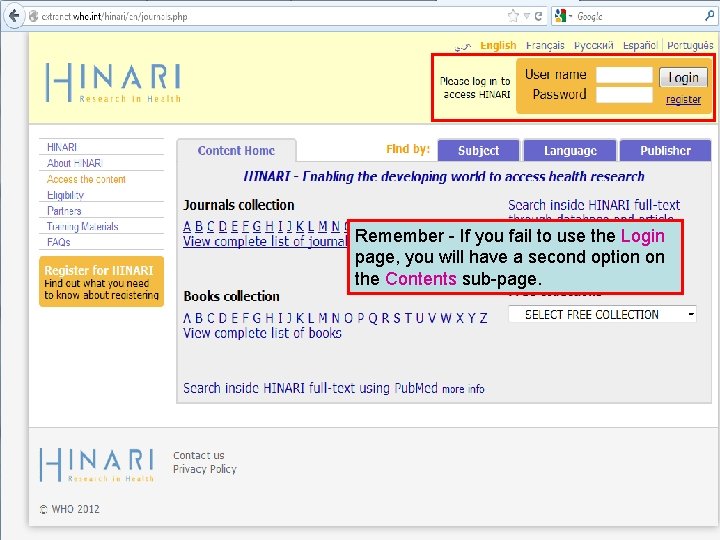Click the reload page icon

coord(539,17)
